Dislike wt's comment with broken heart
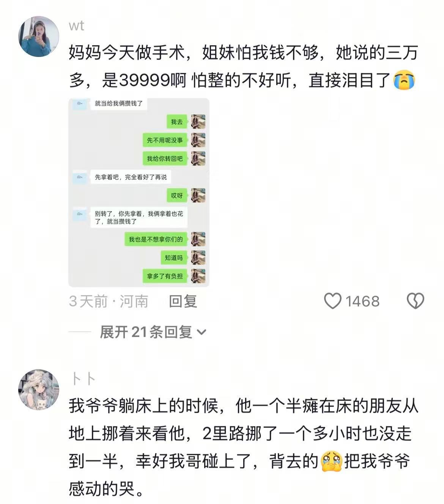The width and height of the screenshot is (444, 504). [415, 301]
